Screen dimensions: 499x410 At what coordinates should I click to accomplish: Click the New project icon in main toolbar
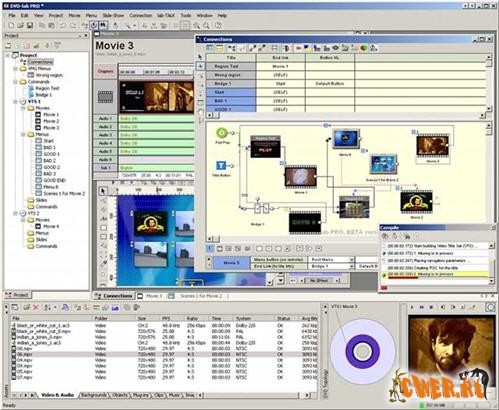tap(11, 25)
